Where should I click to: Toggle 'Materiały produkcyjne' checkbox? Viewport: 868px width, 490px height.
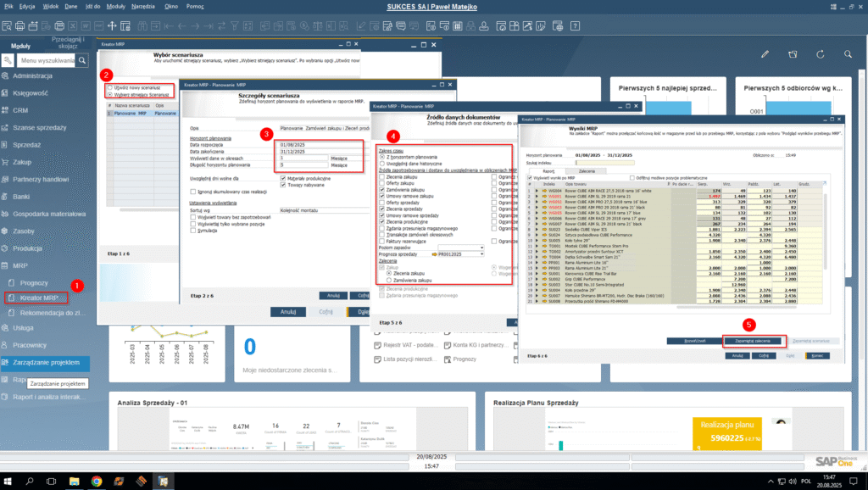(x=283, y=178)
